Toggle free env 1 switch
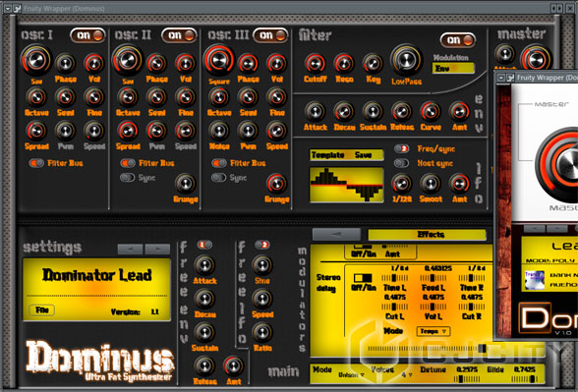This screenshot has width=578, height=392. (204, 245)
